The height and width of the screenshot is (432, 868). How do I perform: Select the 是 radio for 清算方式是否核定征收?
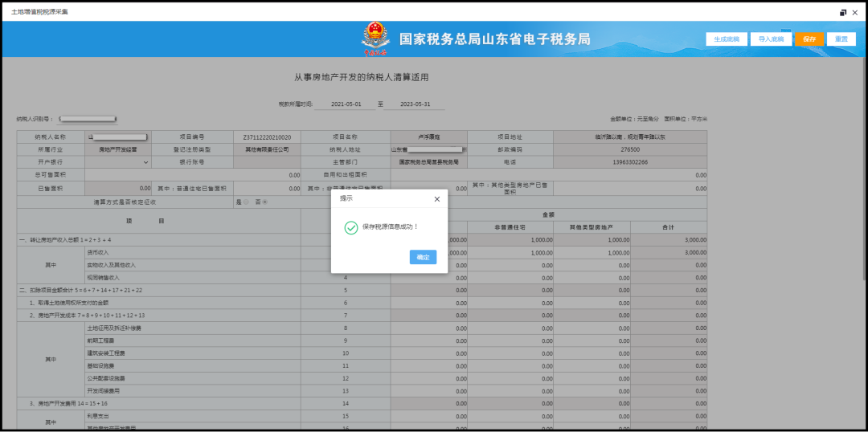[247, 202]
